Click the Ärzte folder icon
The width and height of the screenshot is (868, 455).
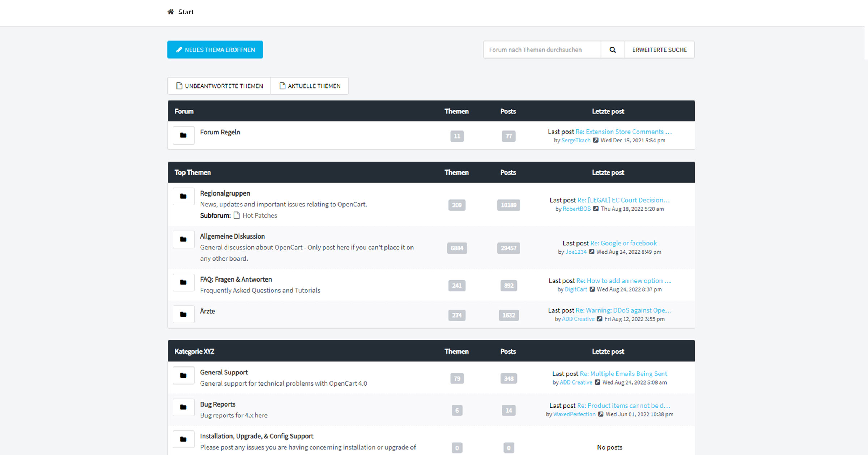click(183, 314)
